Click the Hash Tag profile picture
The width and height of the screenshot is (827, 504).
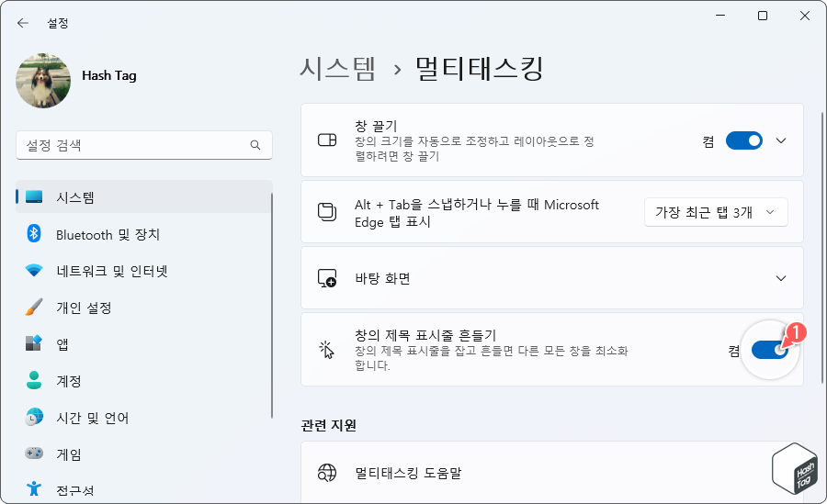[43, 81]
